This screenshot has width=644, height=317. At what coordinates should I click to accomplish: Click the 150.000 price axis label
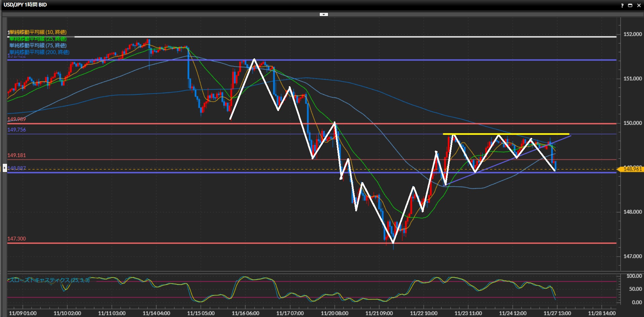(632, 123)
